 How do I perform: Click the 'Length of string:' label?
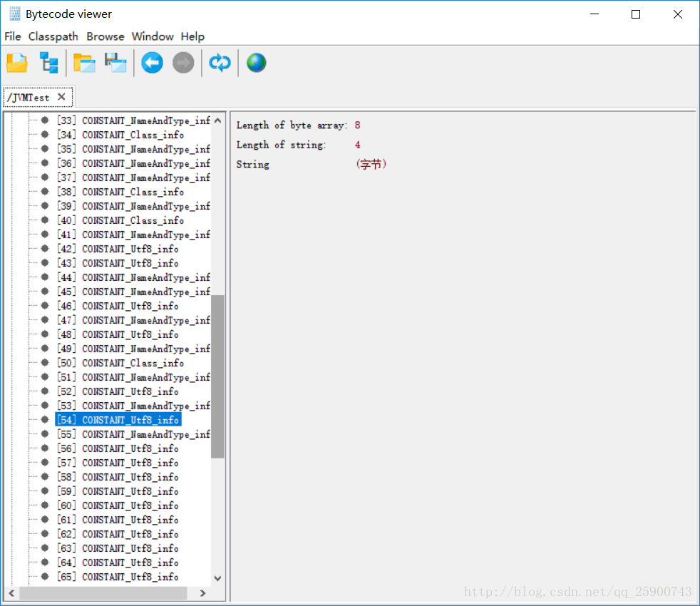(x=282, y=145)
